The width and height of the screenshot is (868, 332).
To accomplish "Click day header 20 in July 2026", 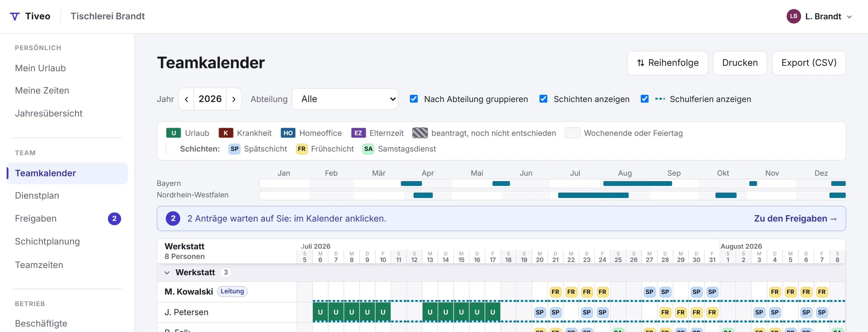I will point(539,257).
